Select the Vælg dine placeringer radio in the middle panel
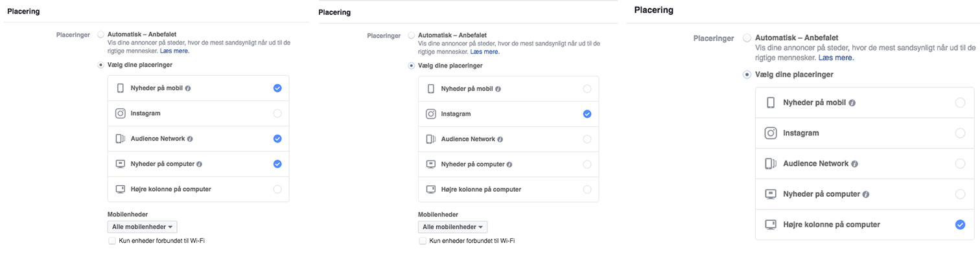980x259 pixels. (412, 65)
